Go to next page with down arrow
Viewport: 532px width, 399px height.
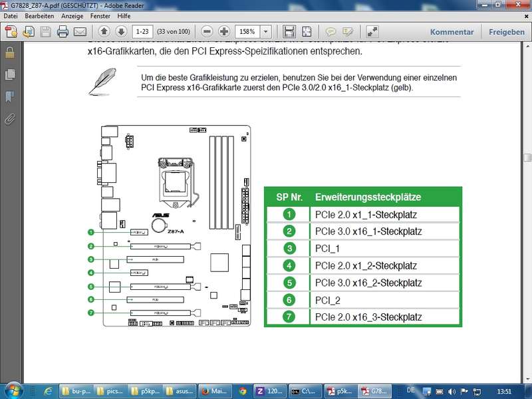[x=121, y=32]
